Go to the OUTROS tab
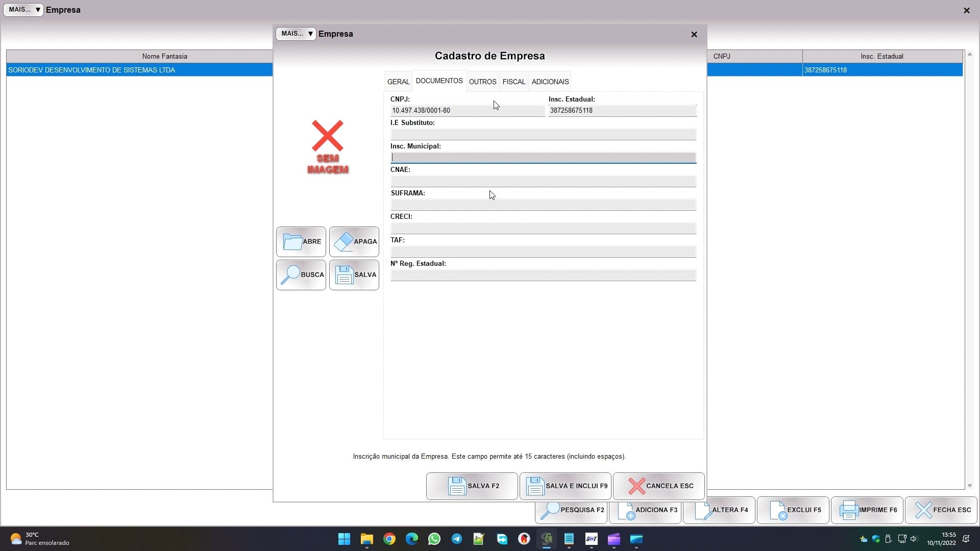The height and width of the screenshot is (551, 980). coord(482,82)
